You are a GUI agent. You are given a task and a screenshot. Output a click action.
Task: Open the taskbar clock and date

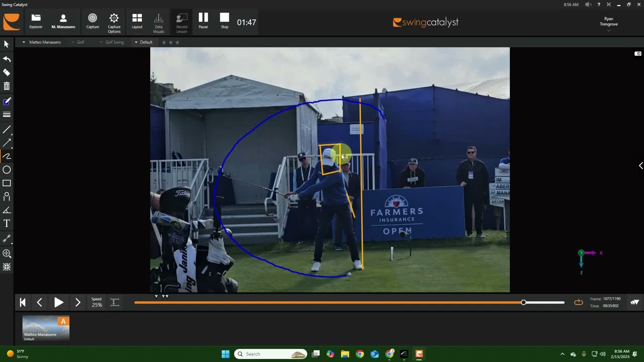point(620,354)
